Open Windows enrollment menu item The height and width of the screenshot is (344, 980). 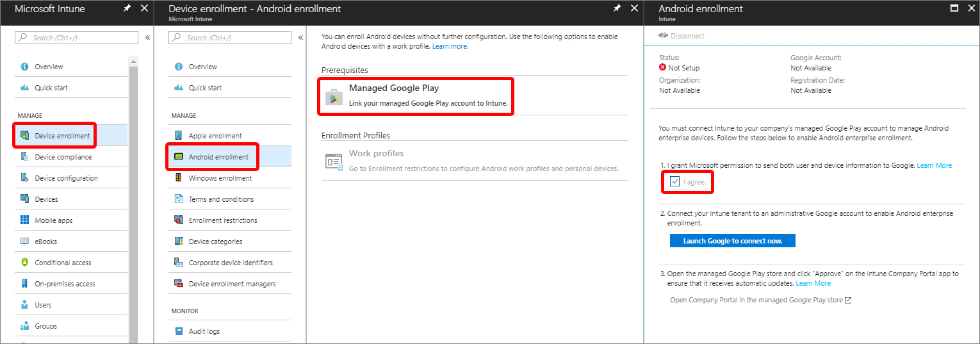pos(230,178)
